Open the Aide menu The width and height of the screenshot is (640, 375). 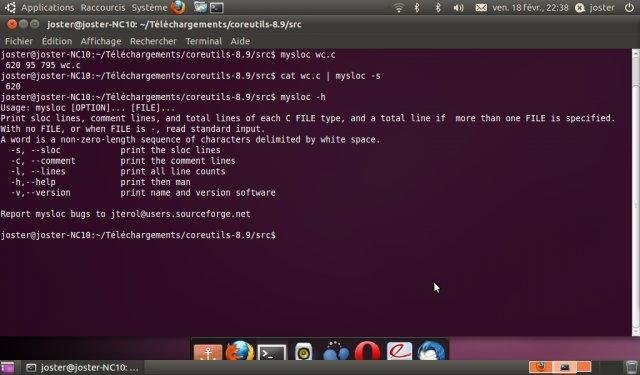click(240, 41)
